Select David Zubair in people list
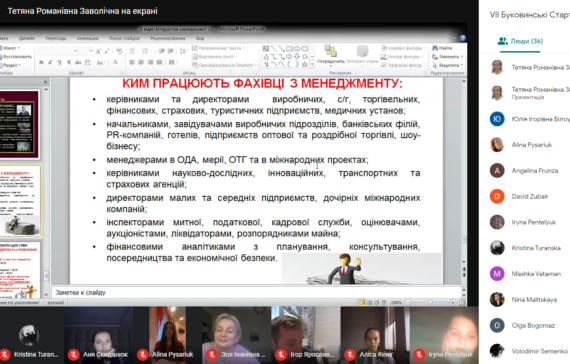Viewport: 570px width, 364px height. click(x=529, y=196)
